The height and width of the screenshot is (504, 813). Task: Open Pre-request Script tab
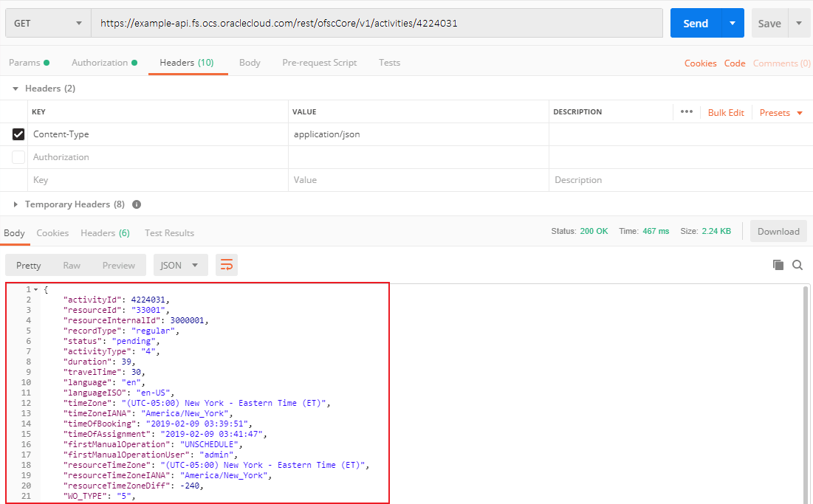tap(320, 63)
